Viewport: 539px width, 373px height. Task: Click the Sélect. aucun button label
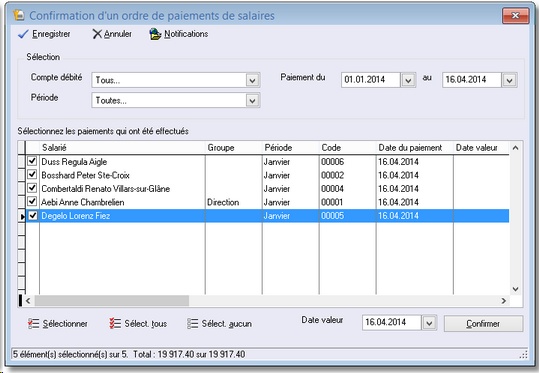[227, 324]
